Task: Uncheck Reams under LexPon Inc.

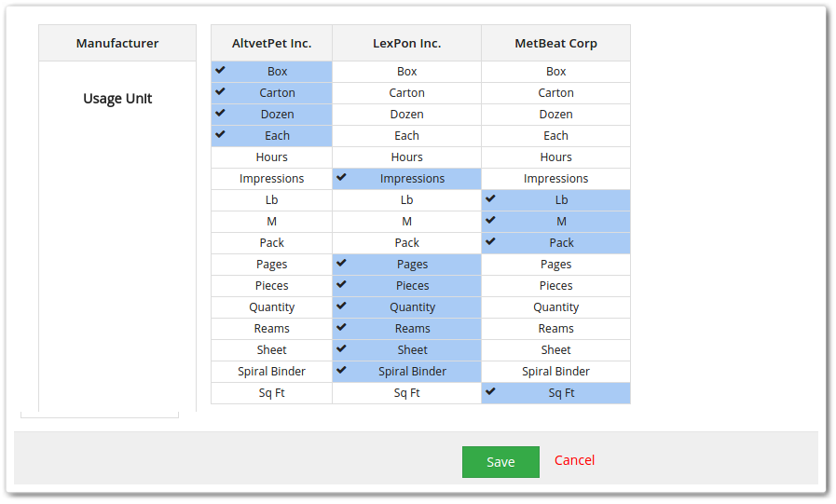Action: (x=406, y=329)
